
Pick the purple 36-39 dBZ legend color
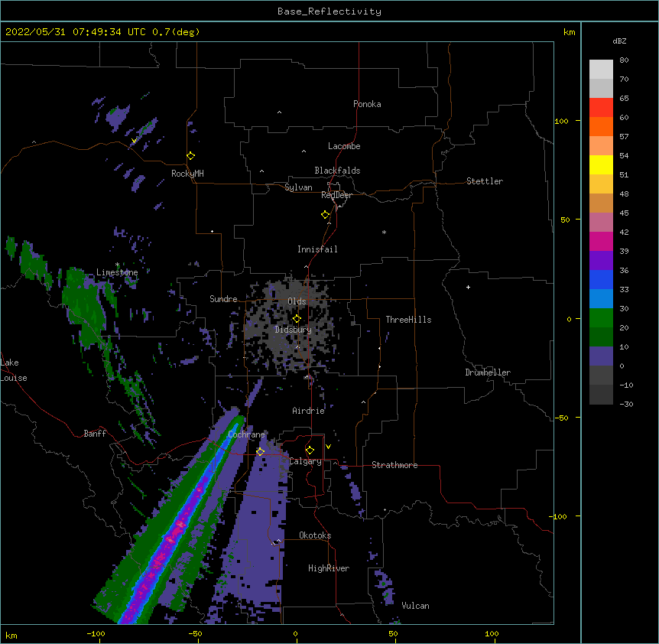[601, 260]
